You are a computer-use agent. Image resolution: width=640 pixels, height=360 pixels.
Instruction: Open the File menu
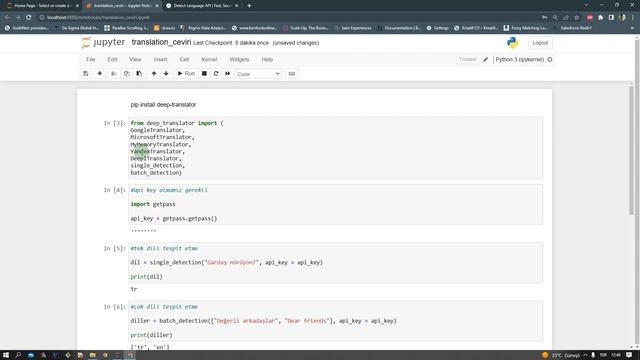(91, 60)
